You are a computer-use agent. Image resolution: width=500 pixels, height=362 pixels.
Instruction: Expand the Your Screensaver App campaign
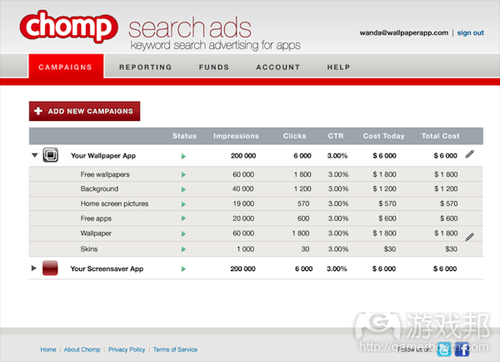(33, 268)
